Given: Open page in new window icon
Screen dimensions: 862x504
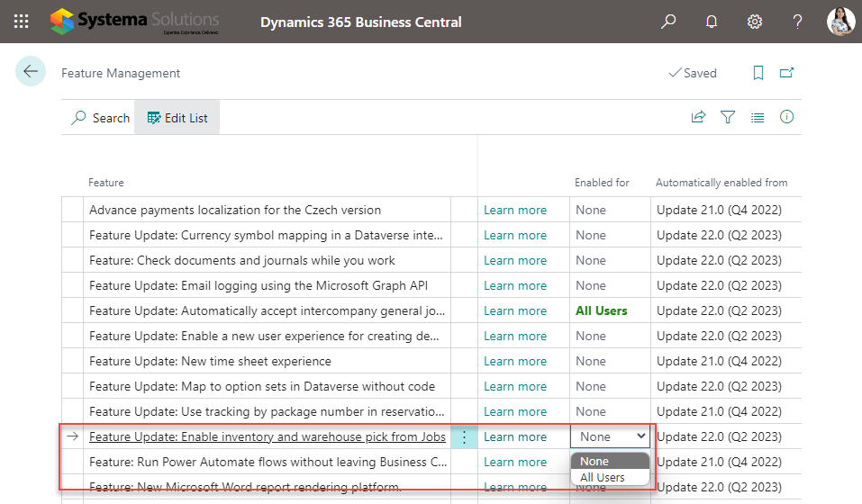Looking at the screenshot, I should coord(787,73).
